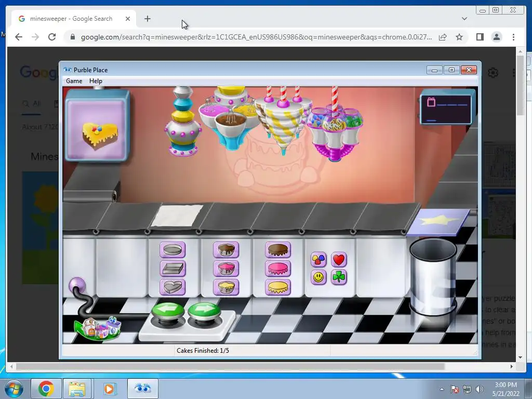This screenshot has height=399, width=532.
Task: Maximize the Purble Place window
Action: [451, 70]
